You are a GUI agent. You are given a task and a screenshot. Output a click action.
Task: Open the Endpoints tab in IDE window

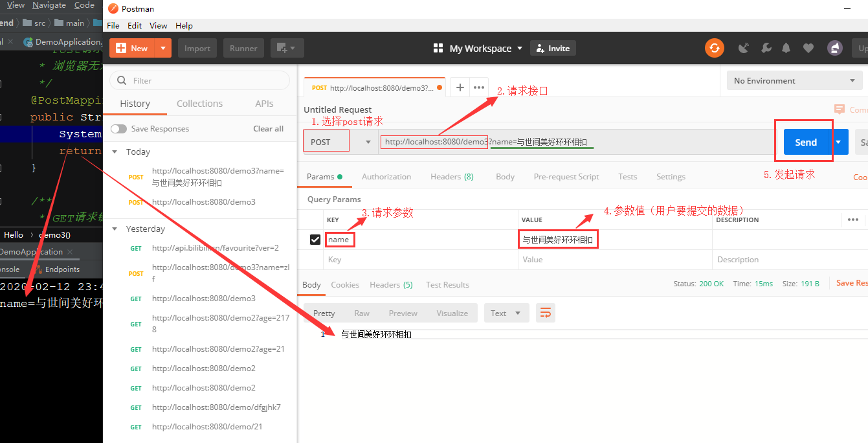pos(58,269)
